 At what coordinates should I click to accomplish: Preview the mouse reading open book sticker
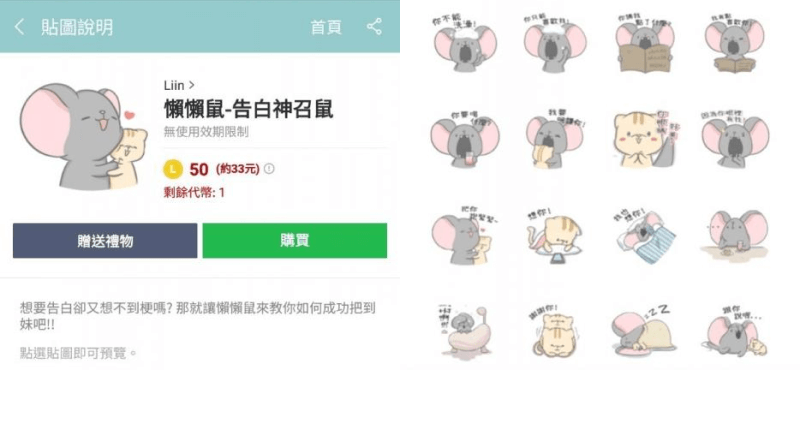[645, 44]
